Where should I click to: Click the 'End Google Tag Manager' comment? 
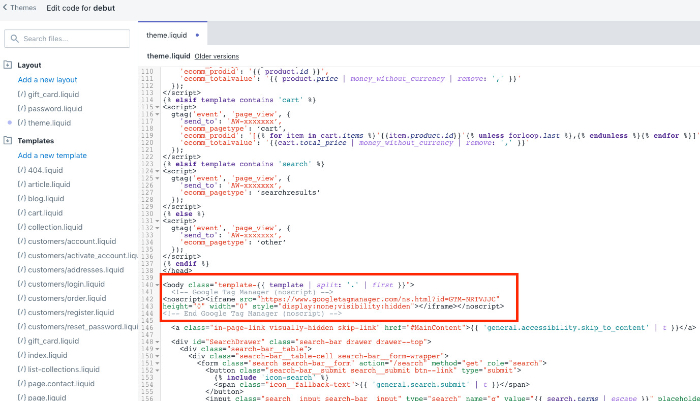coord(252,313)
